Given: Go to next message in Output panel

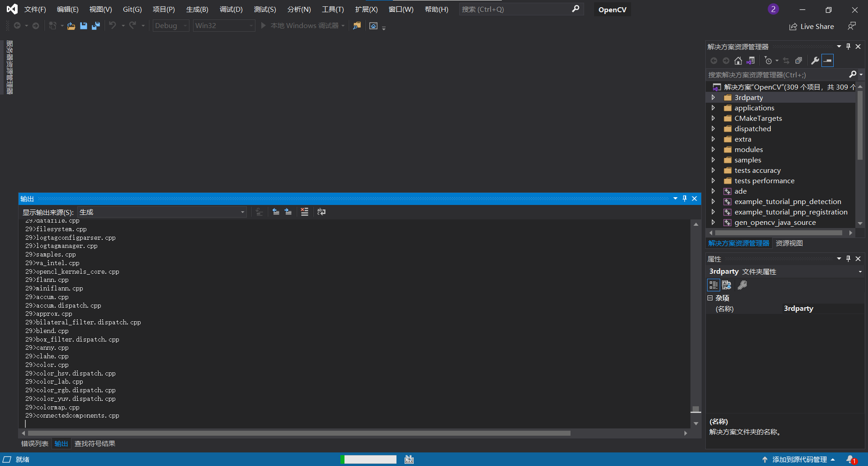Looking at the screenshot, I should pyautogui.click(x=288, y=212).
